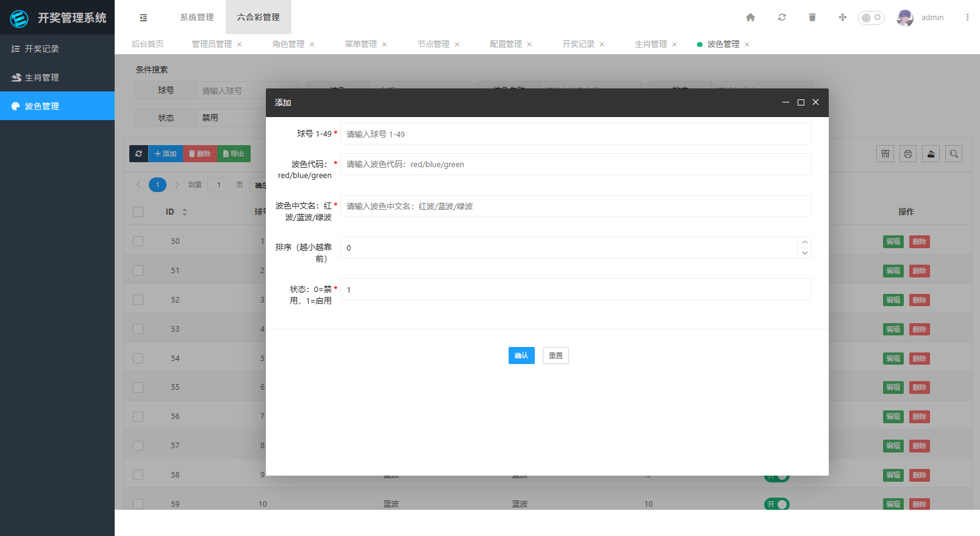Click the export table icon
Viewport: 980px width, 536px height.
coord(931,154)
